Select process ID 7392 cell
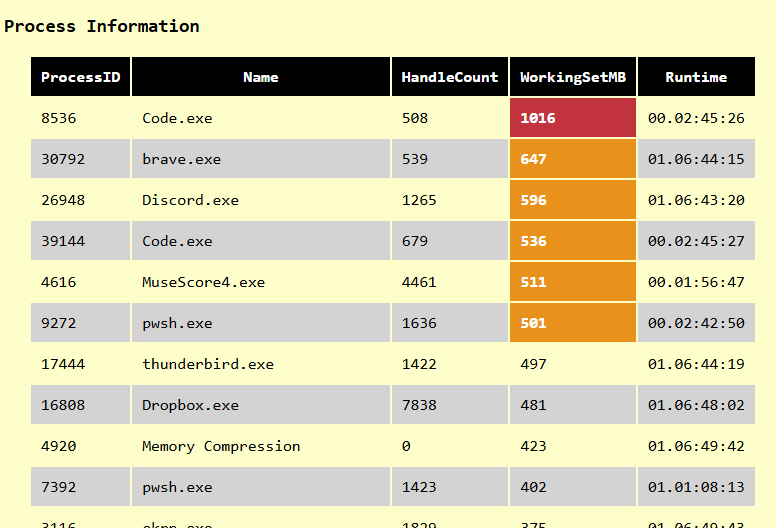 tap(81, 487)
